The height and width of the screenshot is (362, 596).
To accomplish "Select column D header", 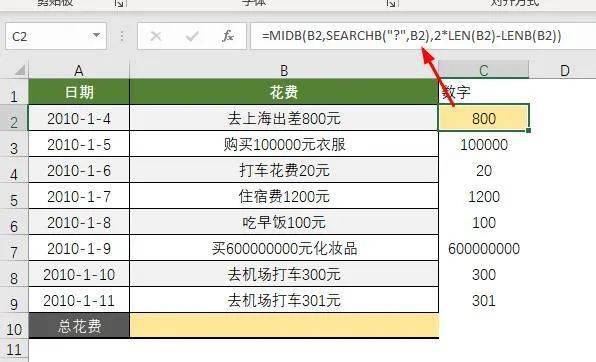I will [x=564, y=70].
